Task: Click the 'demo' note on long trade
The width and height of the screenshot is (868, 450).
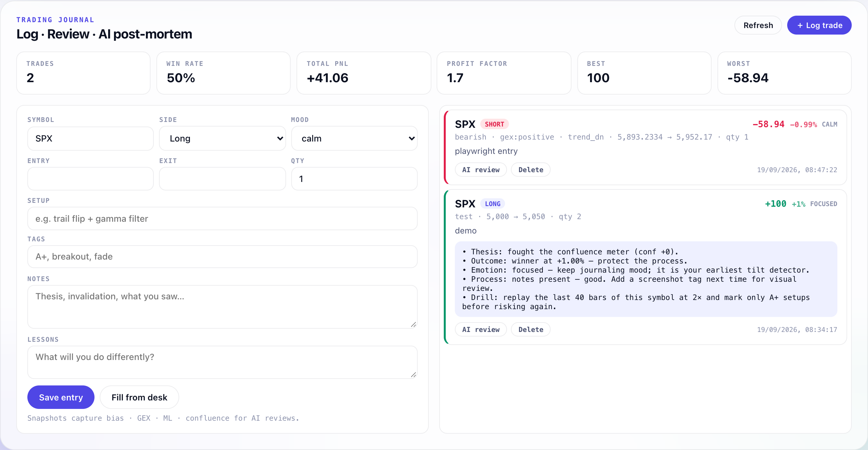Action: coord(465,231)
